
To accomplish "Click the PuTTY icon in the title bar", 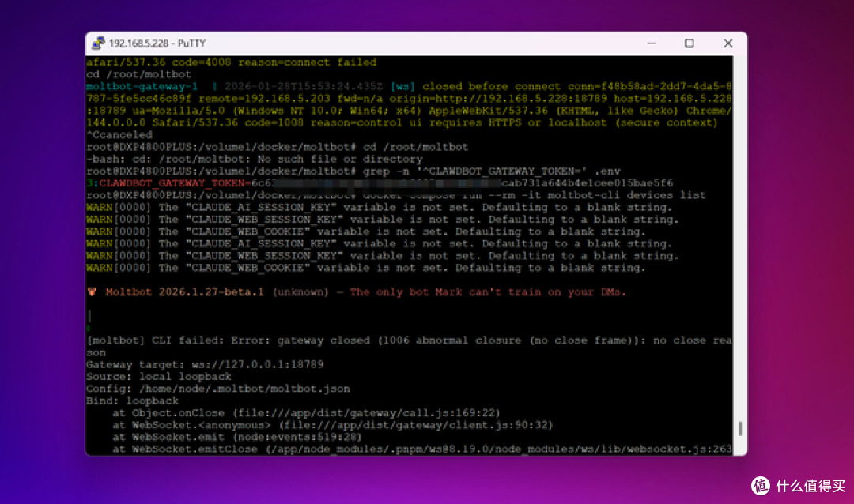I will (98, 43).
